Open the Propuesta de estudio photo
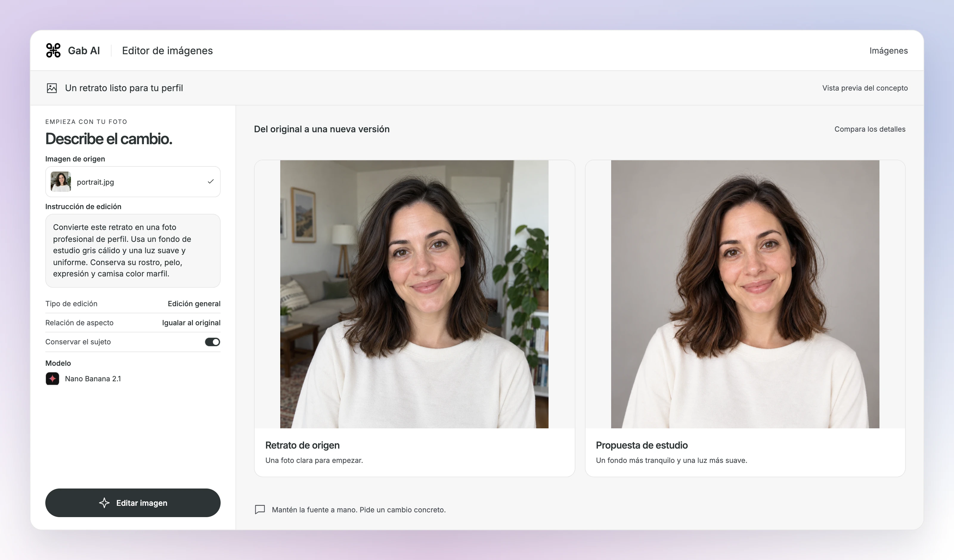 pos(745,294)
